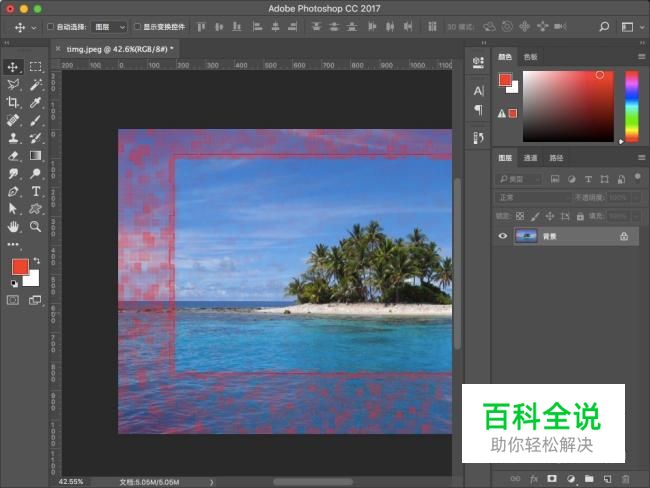Open the 图层 dropdown in options bar
Screen dimensions: 650x488
click(109, 27)
